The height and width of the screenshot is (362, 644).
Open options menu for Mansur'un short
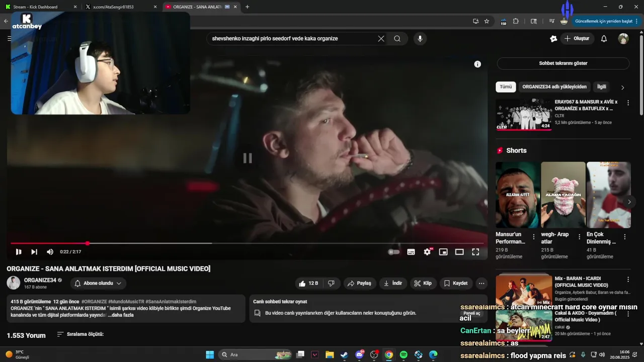(534, 236)
